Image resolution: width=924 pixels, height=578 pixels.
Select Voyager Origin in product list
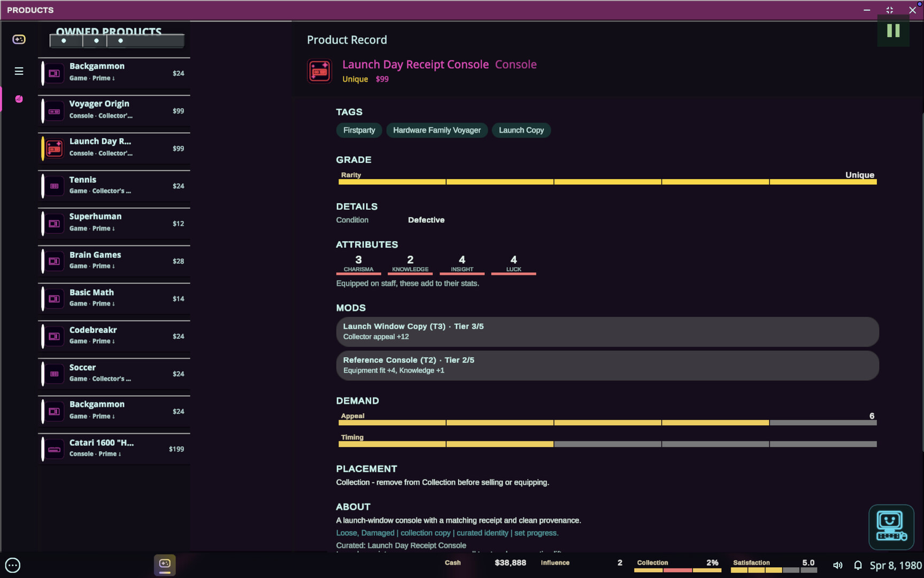[114, 111]
